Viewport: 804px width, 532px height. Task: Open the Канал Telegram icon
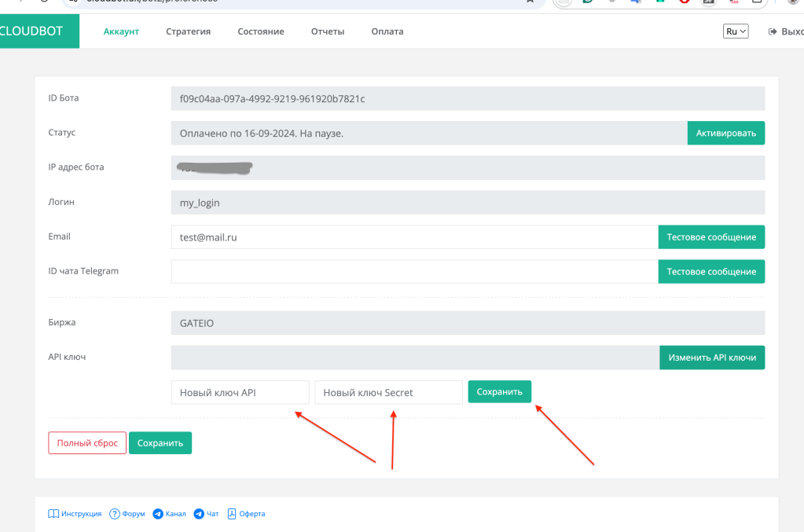pos(158,514)
